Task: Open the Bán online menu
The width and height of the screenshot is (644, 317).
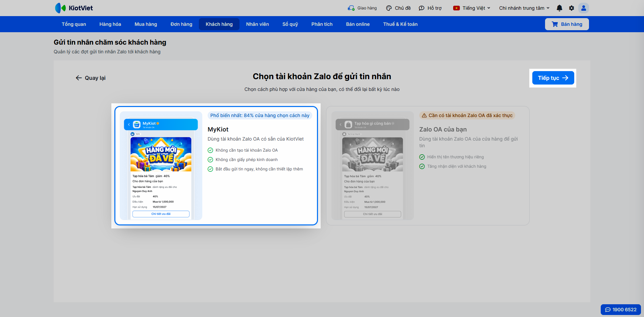Action: (x=358, y=24)
